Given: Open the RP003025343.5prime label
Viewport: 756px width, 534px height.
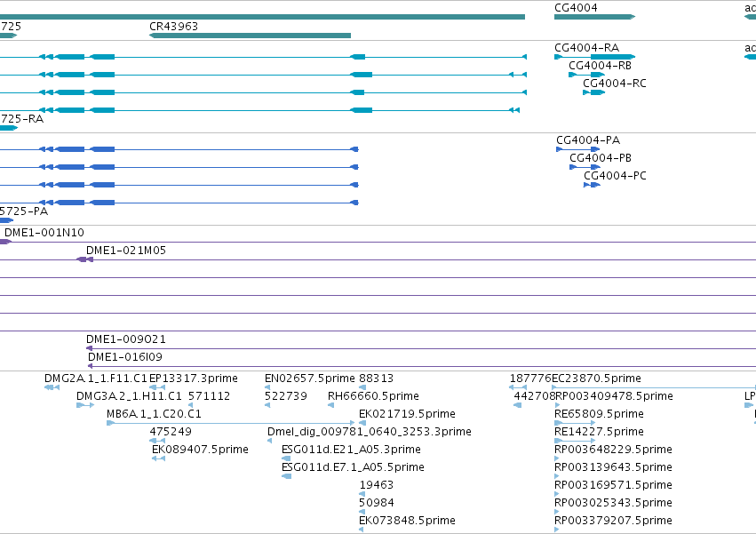Looking at the screenshot, I should point(613,503).
